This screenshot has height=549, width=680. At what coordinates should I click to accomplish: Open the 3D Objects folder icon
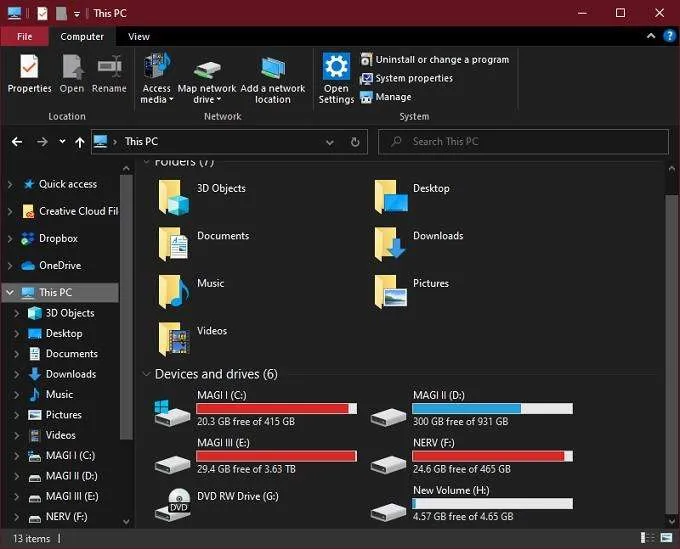tap(173, 197)
